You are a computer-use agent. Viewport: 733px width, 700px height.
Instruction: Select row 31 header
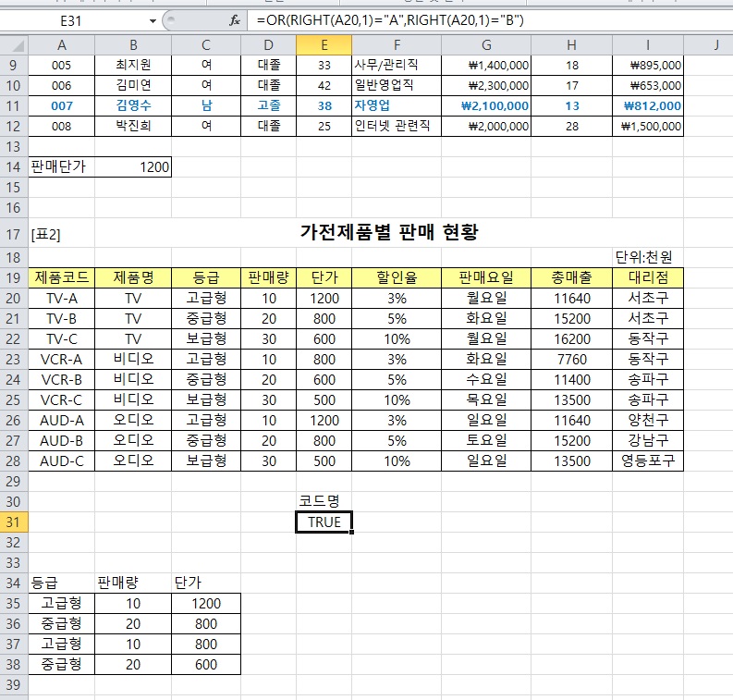pyautogui.click(x=14, y=522)
